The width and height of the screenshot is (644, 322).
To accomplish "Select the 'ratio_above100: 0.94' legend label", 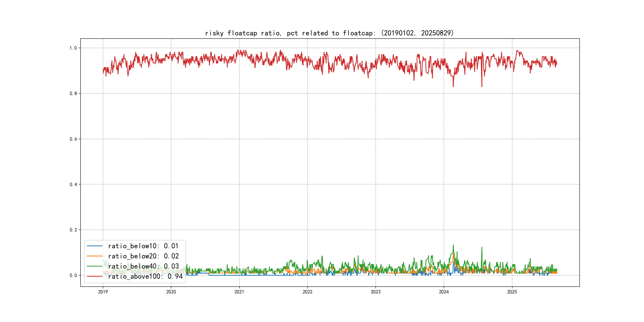I will coord(145,276).
